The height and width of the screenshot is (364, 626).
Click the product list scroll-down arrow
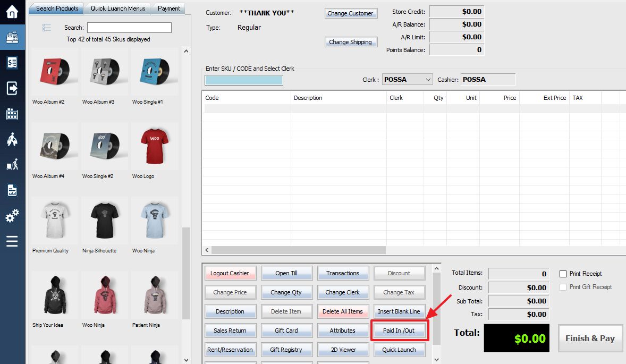(186, 360)
